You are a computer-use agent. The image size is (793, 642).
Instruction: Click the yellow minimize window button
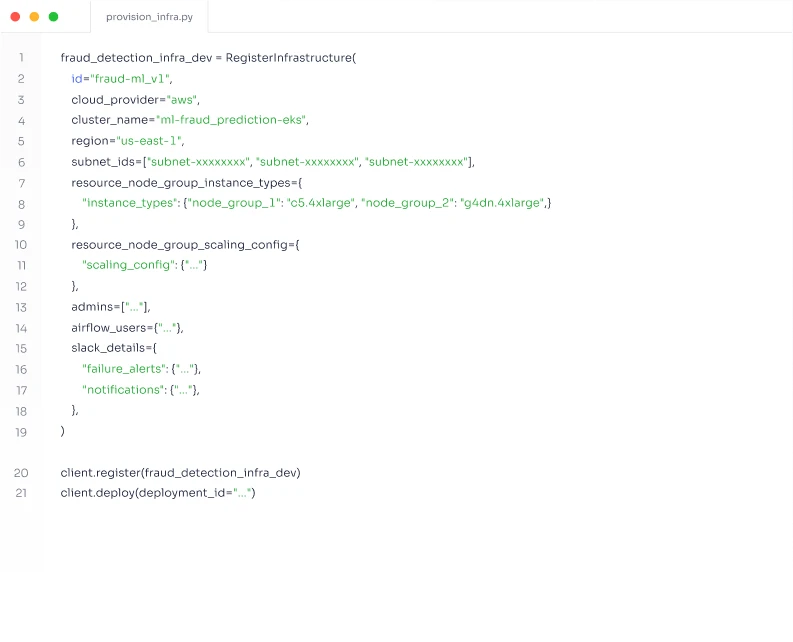(34, 17)
